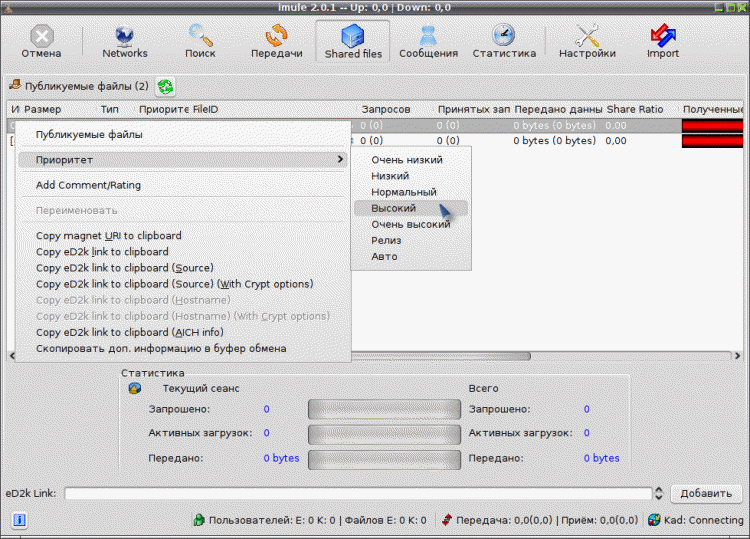Click the Добавить button
Viewport: 750px width, 539px height.
(706, 494)
